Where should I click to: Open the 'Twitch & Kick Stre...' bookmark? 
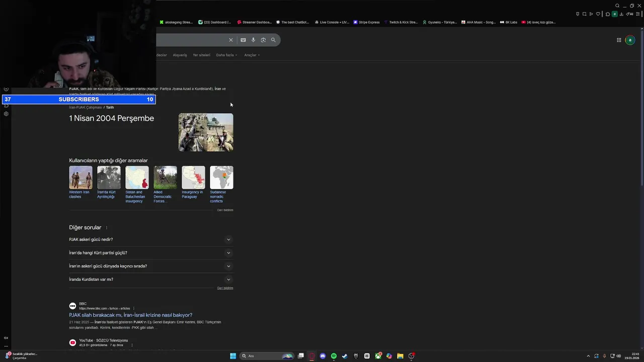point(400,22)
